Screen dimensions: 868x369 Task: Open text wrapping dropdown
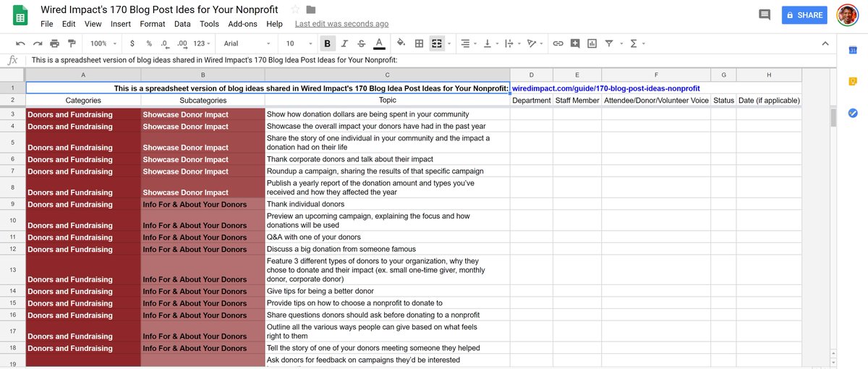click(x=511, y=43)
